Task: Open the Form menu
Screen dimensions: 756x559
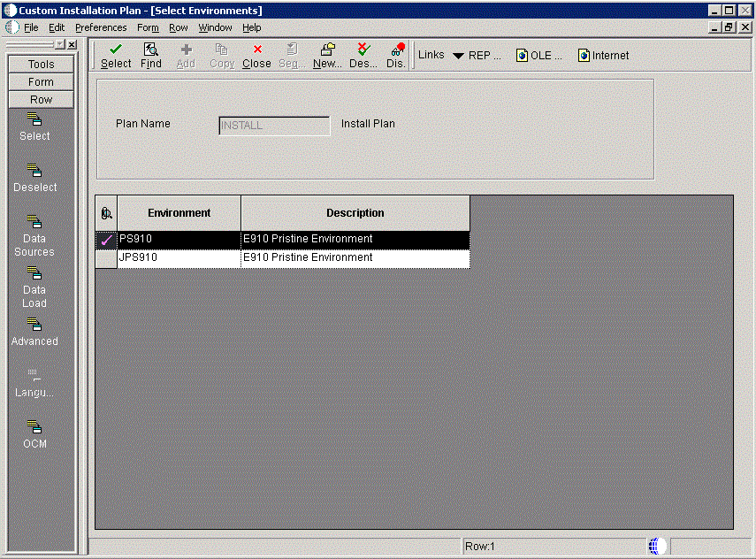Action: (x=148, y=27)
